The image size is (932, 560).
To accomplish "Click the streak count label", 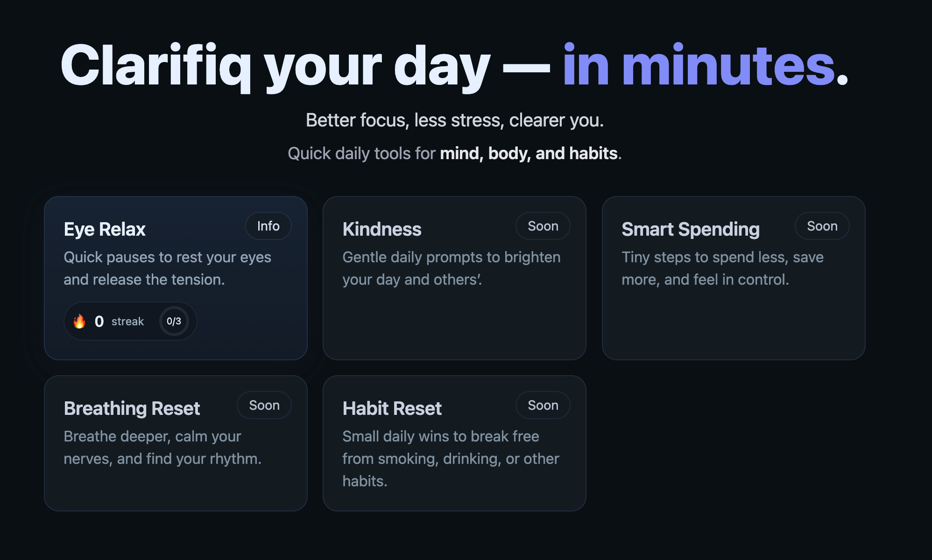I will coord(127,322).
